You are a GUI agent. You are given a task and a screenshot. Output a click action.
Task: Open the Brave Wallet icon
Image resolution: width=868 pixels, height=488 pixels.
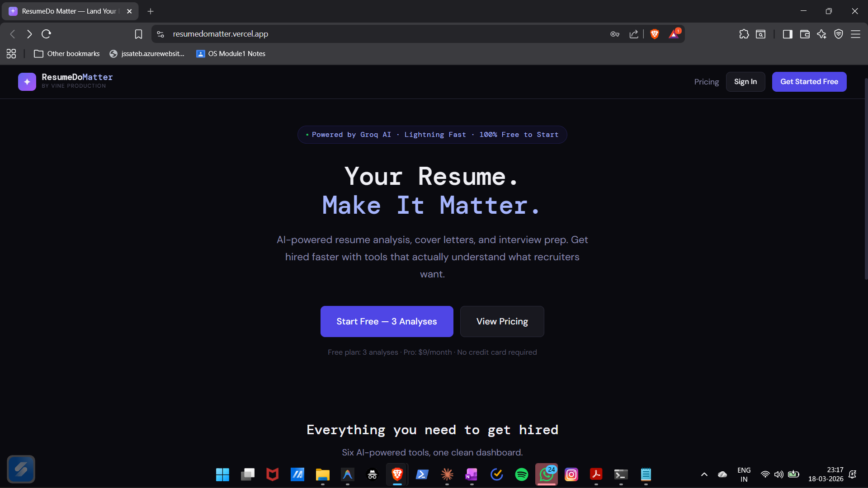(805, 34)
